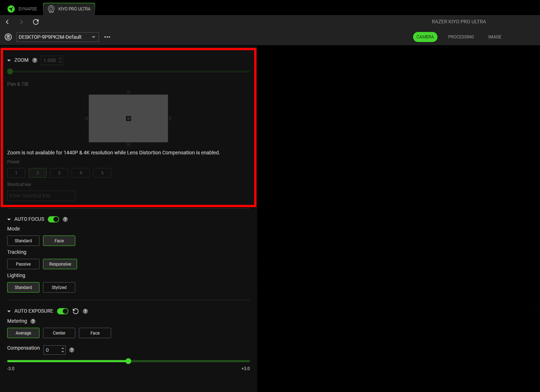Choose Face metering for Auto Exposure

95,333
